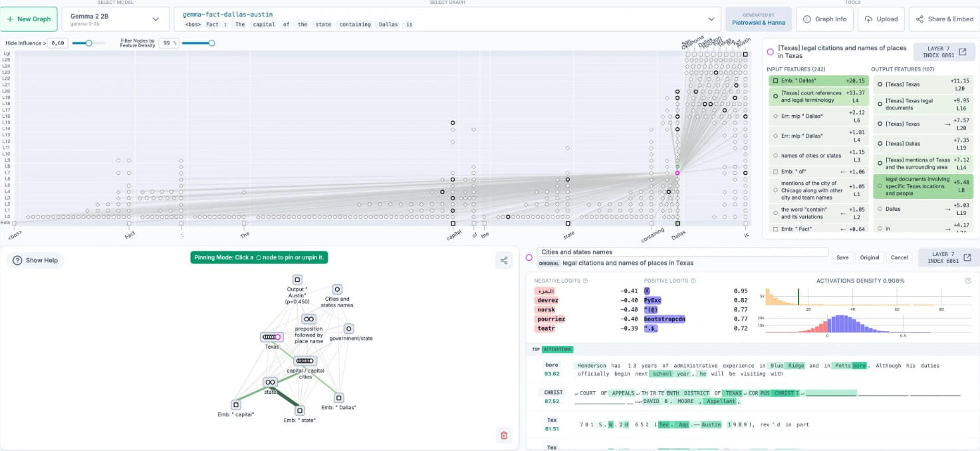This screenshot has height=451, width=980.
Task: Select [Texas] Texas output feature +11.15
Action: (923, 84)
